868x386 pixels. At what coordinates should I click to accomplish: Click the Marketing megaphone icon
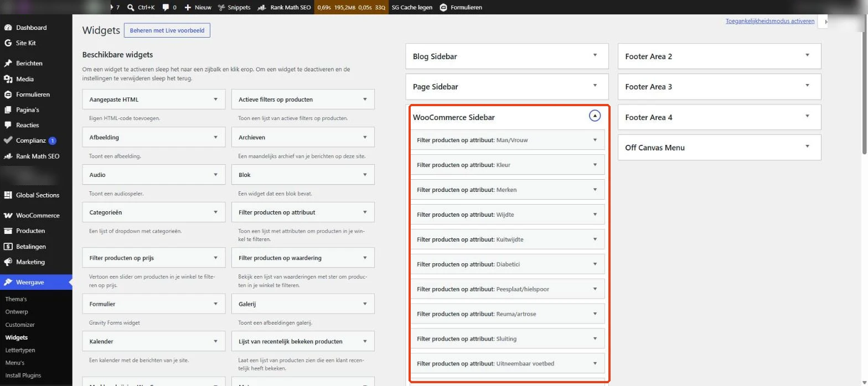[x=8, y=262]
